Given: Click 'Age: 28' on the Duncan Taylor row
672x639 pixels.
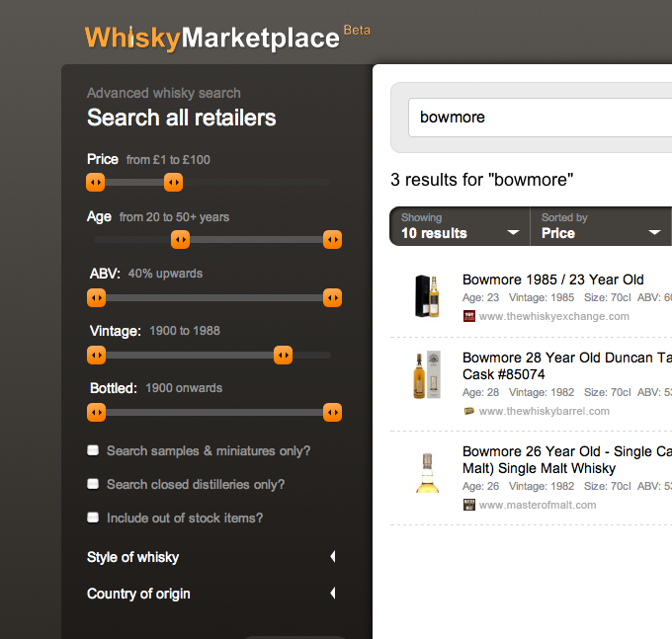Looking at the screenshot, I should 481,392.
